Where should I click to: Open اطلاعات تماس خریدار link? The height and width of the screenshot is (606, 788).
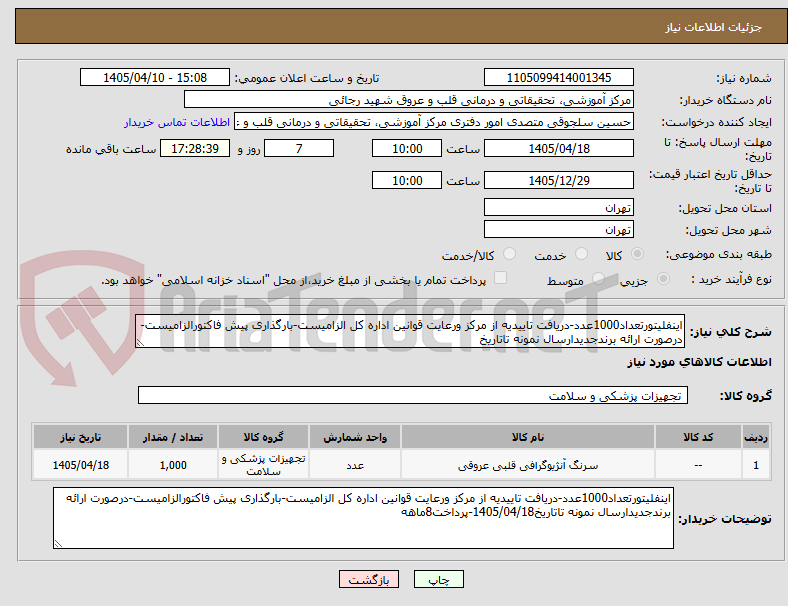click(177, 122)
